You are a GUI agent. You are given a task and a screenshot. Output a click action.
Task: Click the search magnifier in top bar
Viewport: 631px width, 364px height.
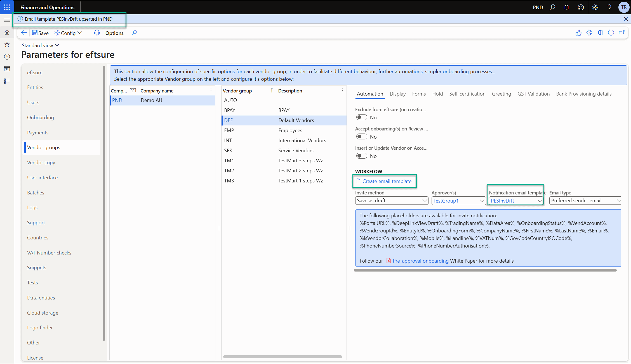[552, 8]
